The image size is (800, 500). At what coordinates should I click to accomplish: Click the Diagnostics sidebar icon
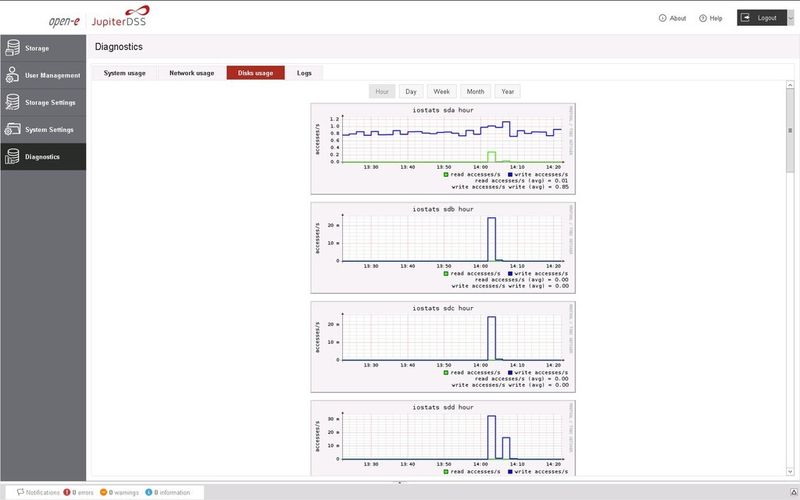(12, 156)
